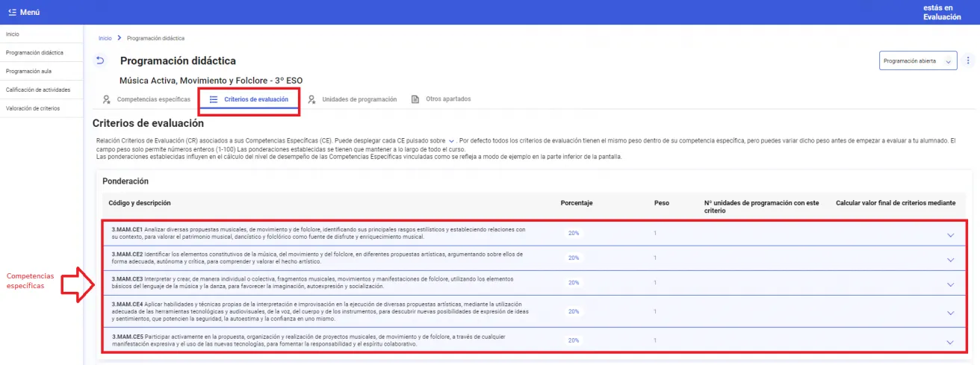Open Valoración de criterios in the sidebar

[x=32, y=108]
